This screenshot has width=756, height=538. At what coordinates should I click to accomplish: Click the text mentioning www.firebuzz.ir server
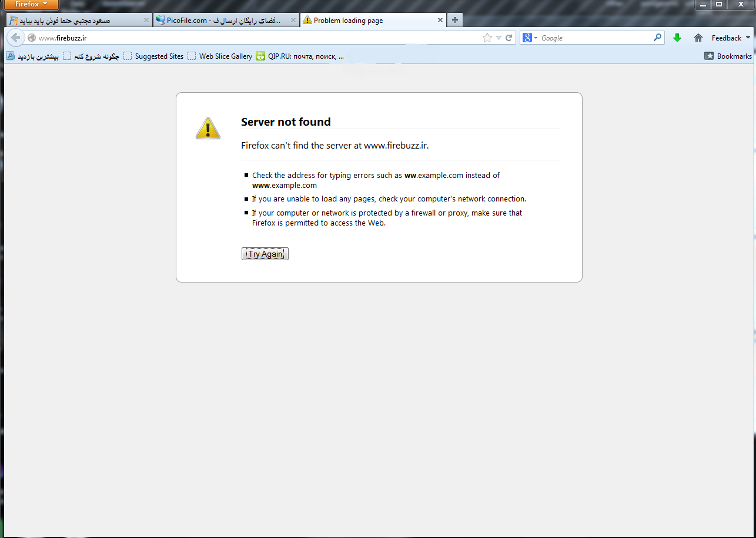tap(335, 145)
